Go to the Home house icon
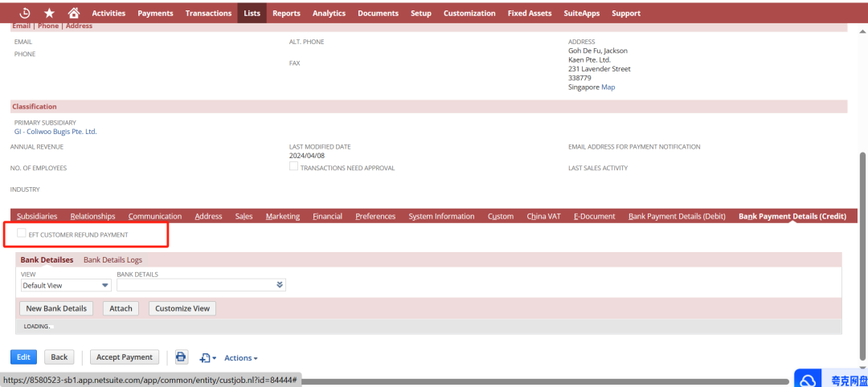Screen dimensions: 868x387 [73, 13]
